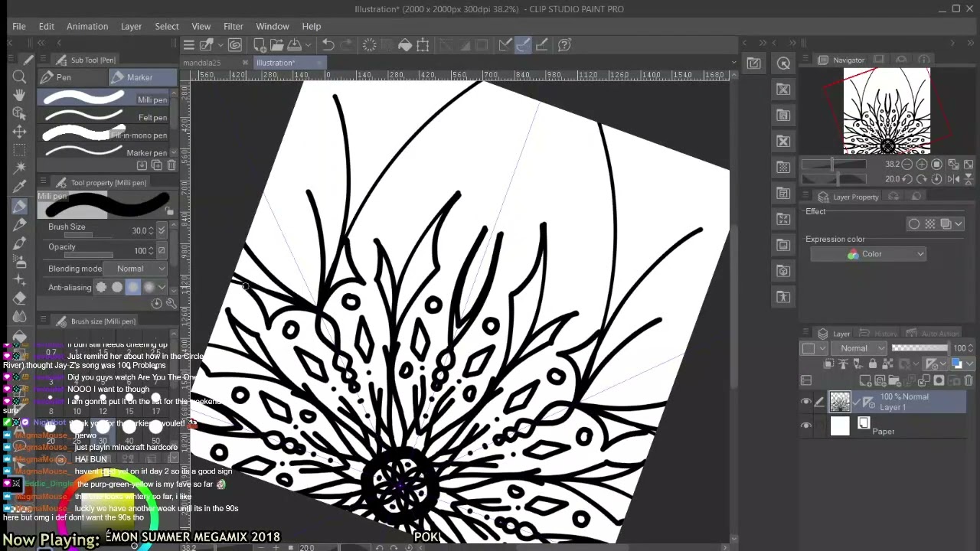Select no anti-aliasing option
Screen dimensions: 980x551
pos(101,287)
